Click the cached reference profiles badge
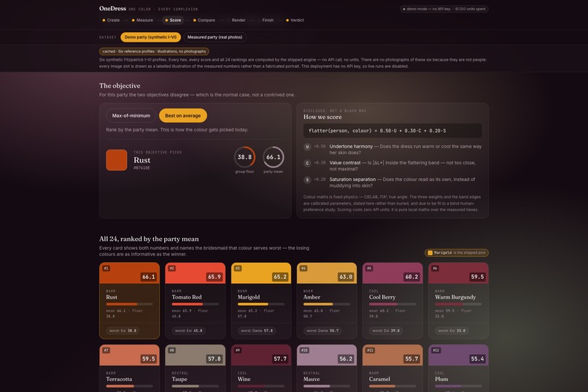The image size is (588, 392). (154, 51)
